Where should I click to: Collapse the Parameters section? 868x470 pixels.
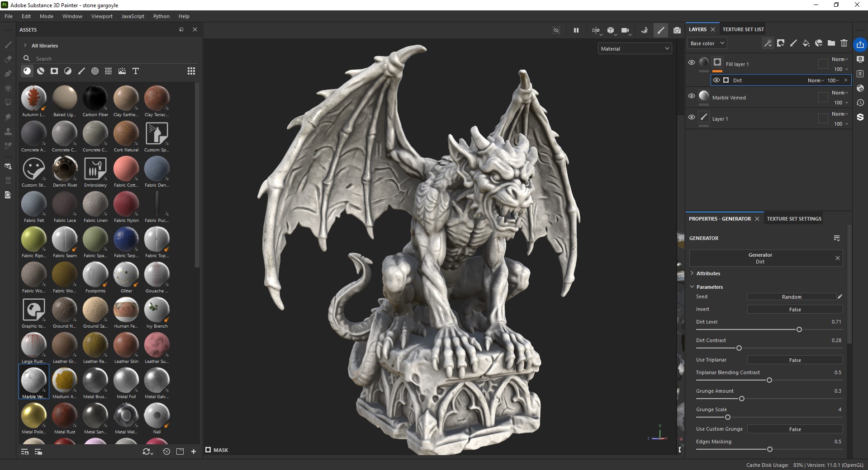pos(692,287)
